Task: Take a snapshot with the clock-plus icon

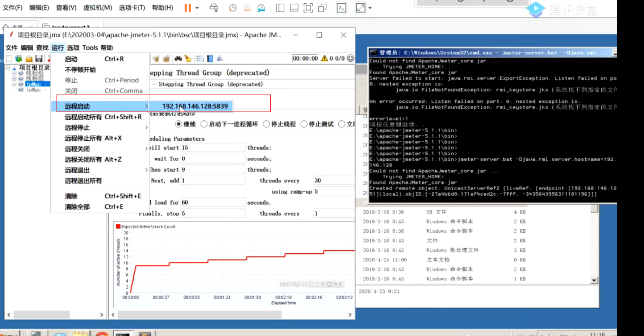Action: click(x=233, y=8)
